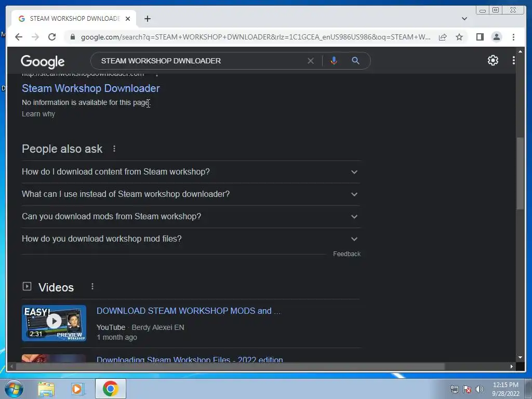Click the Videos section icon

[x=27, y=286]
